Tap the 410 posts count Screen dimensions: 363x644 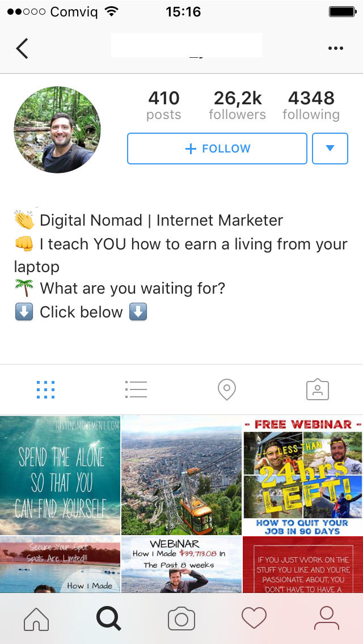163,105
